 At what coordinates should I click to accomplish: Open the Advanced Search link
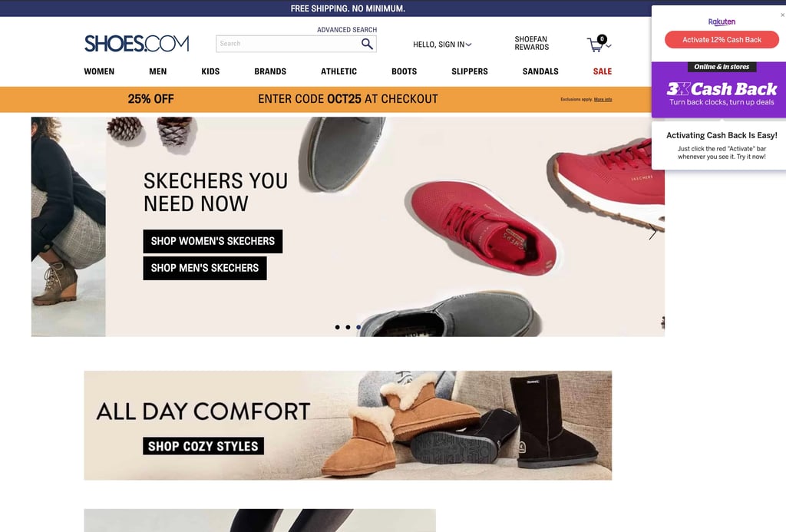coord(347,30)
